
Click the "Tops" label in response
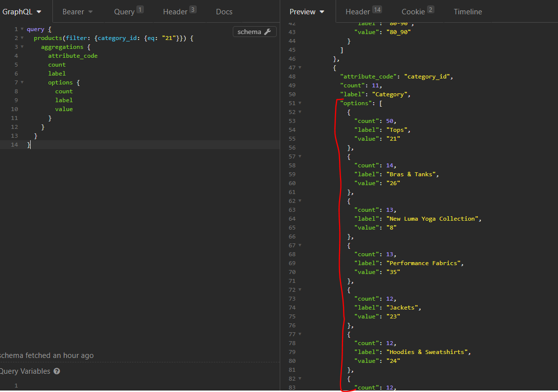[x=397, y=130]
